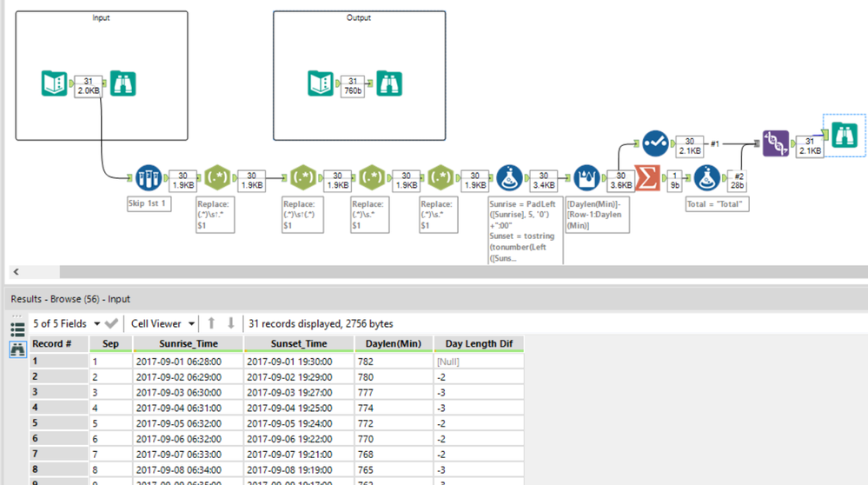Image resolution: width=868 pixels, height=485 pixels.
Task: Click the move down arrow in Results toolbar
Action: point(231,323)
